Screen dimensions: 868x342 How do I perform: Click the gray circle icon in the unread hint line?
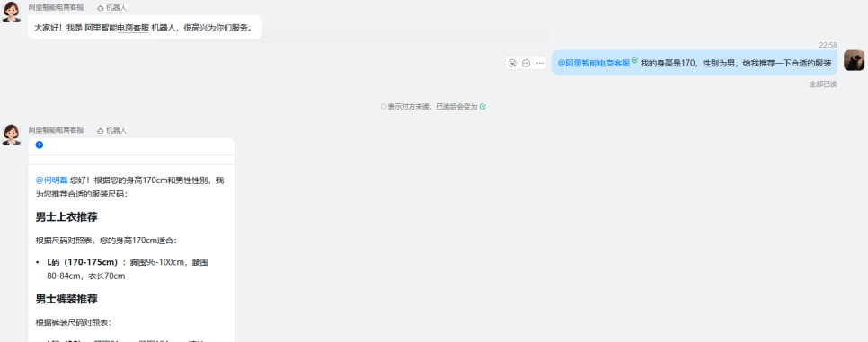pos(383,106)
